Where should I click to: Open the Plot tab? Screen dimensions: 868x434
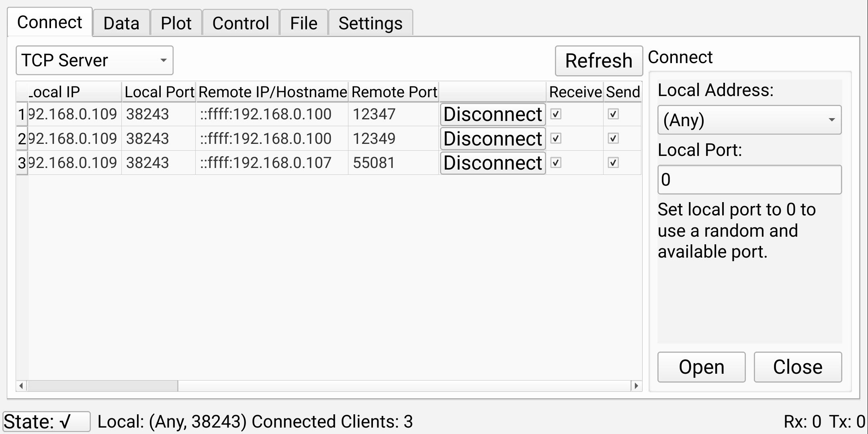(176, 23)
